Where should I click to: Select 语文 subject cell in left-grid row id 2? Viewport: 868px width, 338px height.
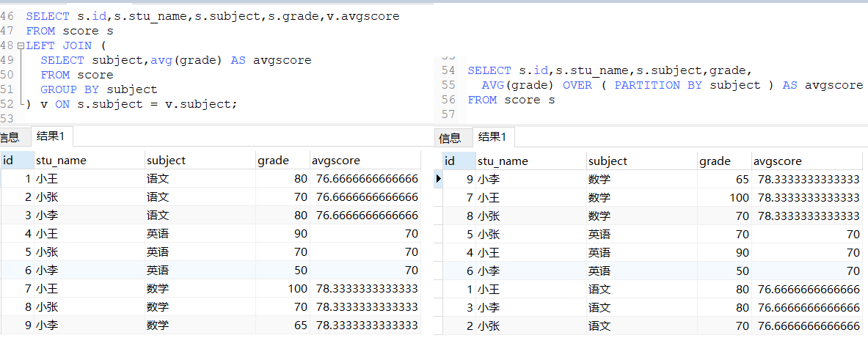tap(200, 197)
